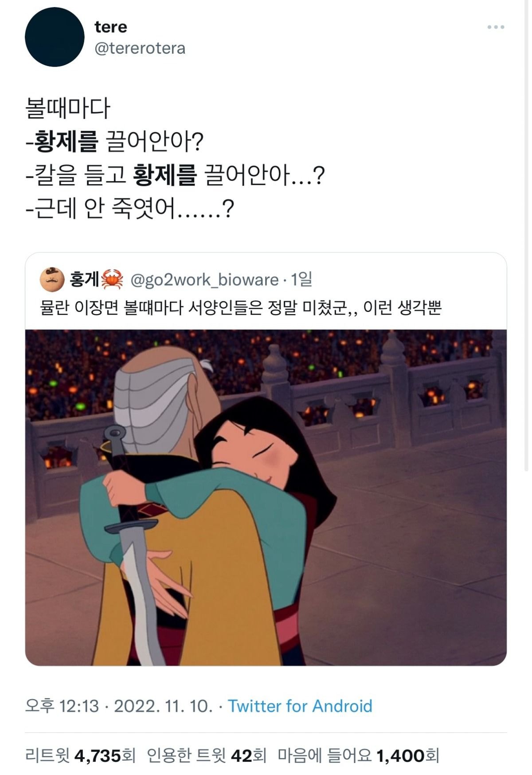Image resolution: width=532 pixels, height=775 pixels.
Task: View the 1,400 likes list
Action: point(359,755)
